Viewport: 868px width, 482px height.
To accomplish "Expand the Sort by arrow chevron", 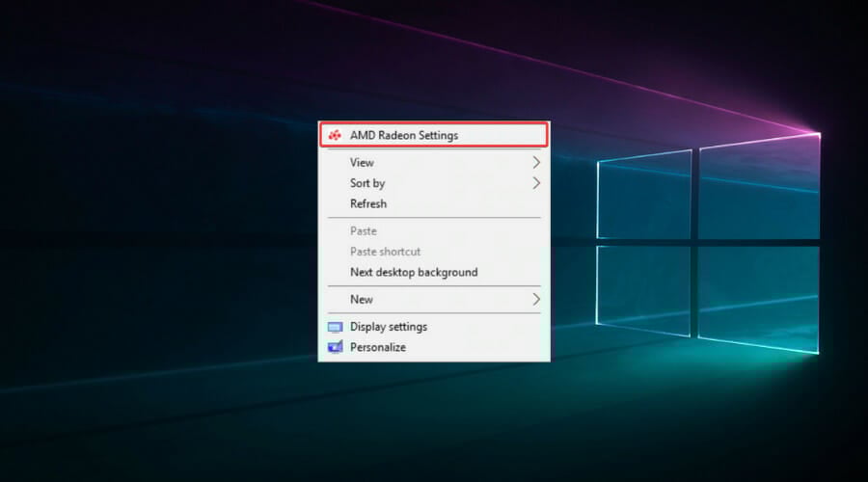I will (x=536, y=183).
